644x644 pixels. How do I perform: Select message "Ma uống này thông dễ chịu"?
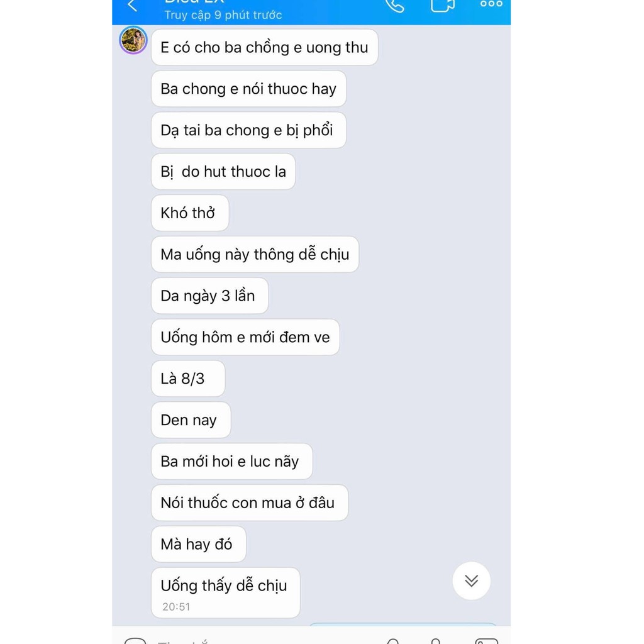[x=255, y=254]
